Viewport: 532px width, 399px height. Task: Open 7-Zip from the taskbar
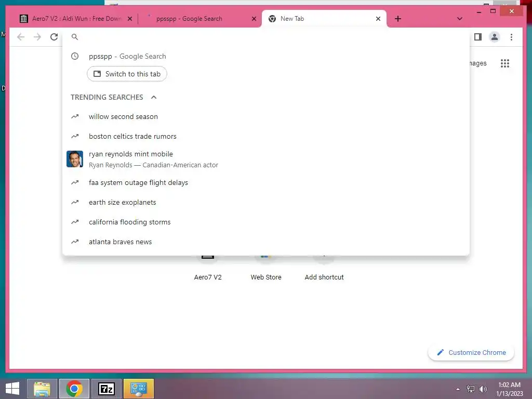(x=107, y=389)
